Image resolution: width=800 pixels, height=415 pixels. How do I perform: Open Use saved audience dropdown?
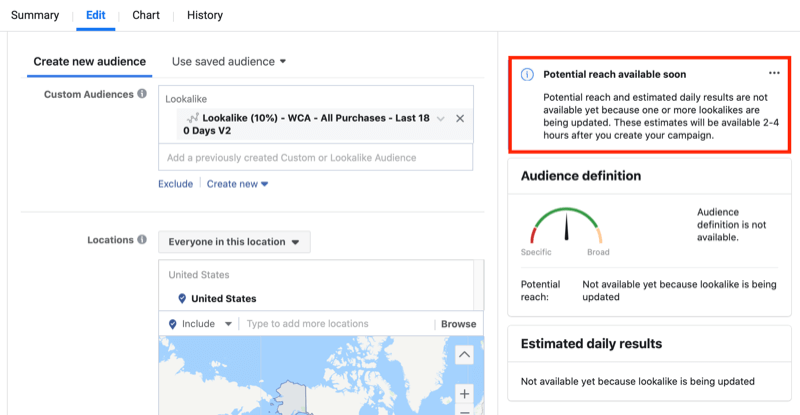(229, 62)
